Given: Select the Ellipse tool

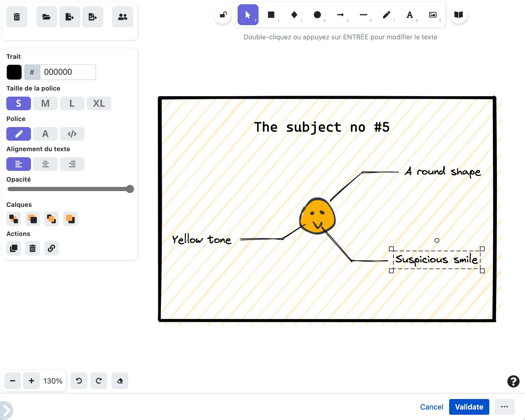Looking at the screenshot, I should pyautogui.click(x=317, y=15).
